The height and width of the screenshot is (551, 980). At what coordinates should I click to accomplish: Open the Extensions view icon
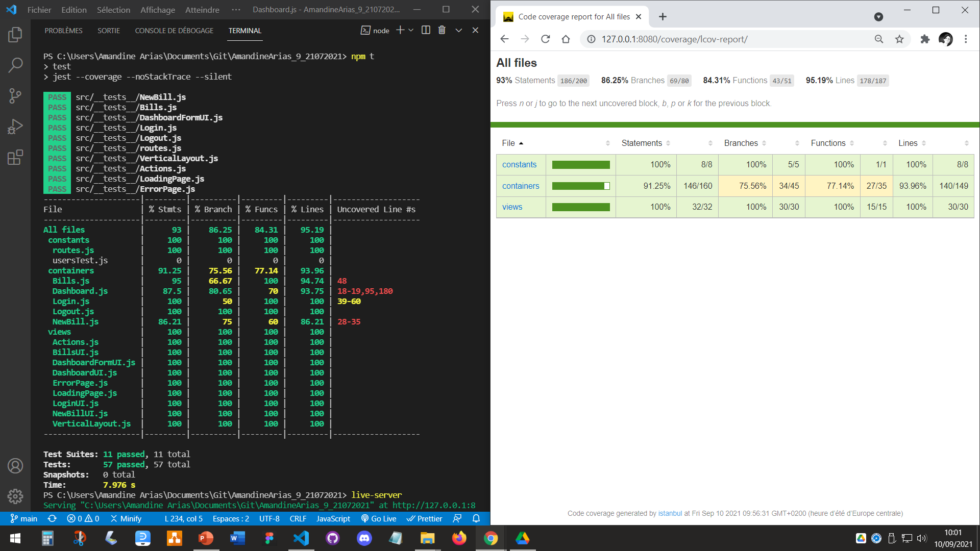[15, 157]
